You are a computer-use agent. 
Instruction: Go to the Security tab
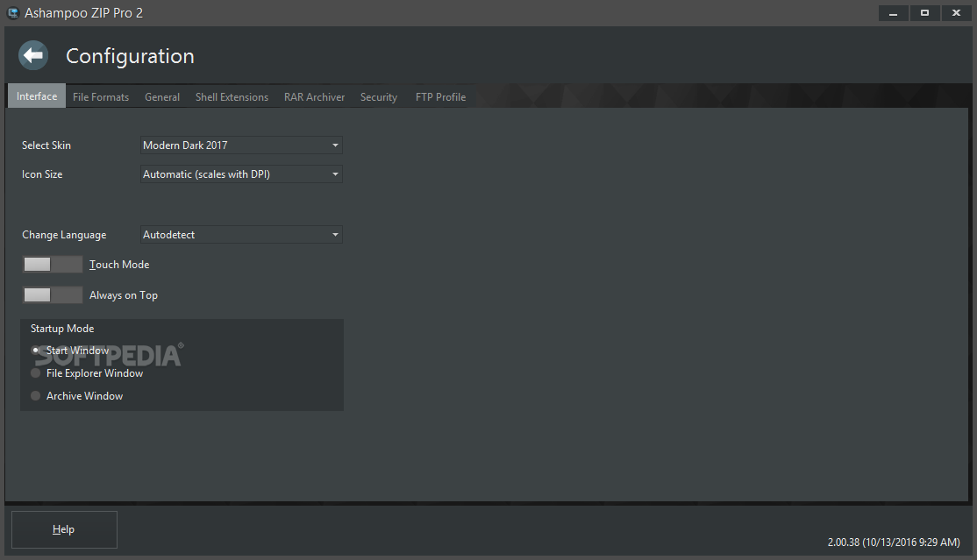tap(378, 96)
